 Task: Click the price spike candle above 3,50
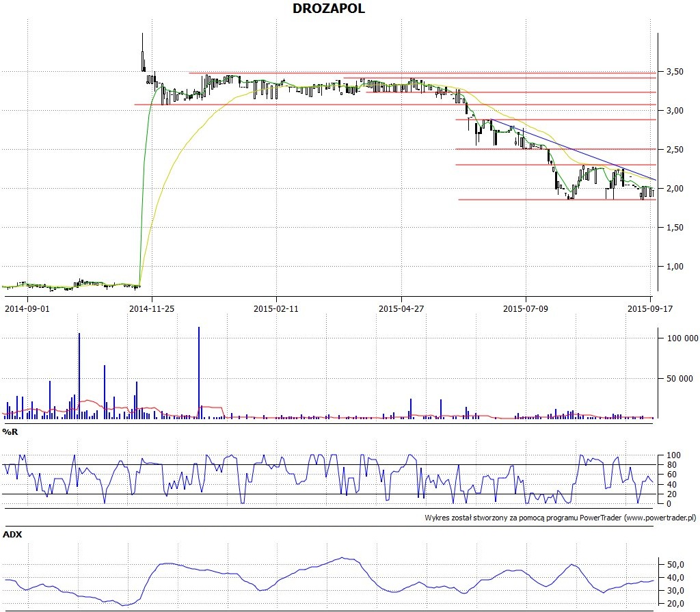(143, 52)
